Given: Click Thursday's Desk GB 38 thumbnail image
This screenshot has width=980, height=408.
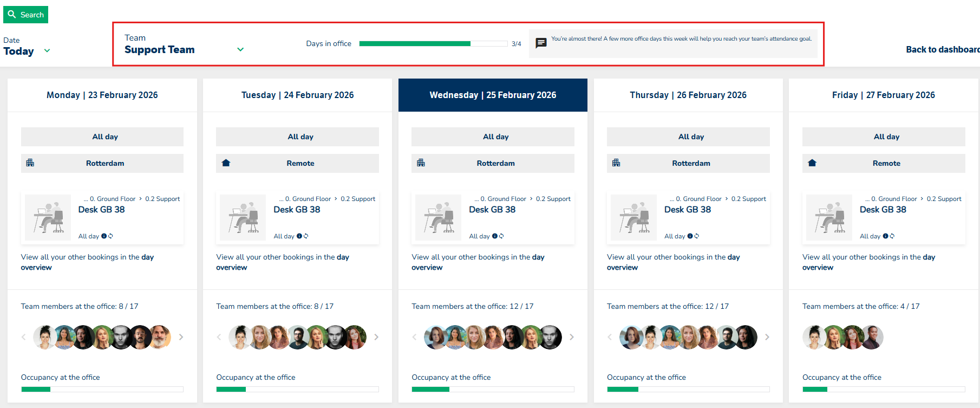Looking at the screenshot, I should (x=633, y=217).
